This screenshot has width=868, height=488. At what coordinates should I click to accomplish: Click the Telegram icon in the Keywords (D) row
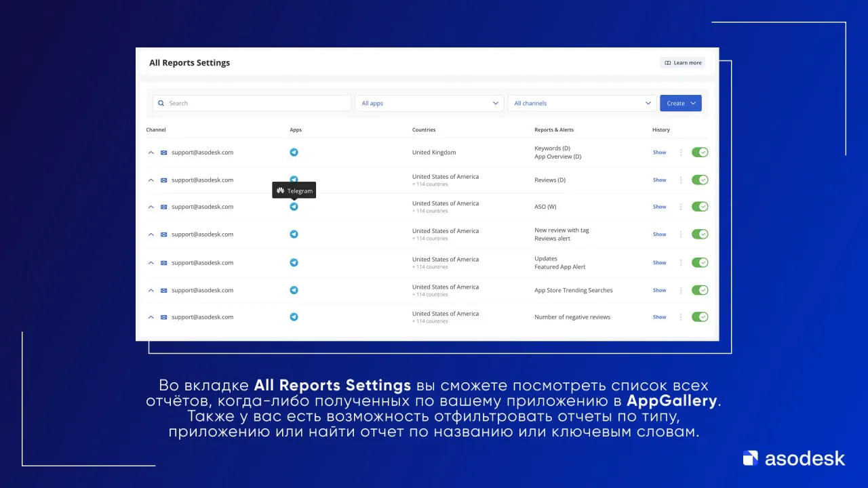tap(294, 152)
